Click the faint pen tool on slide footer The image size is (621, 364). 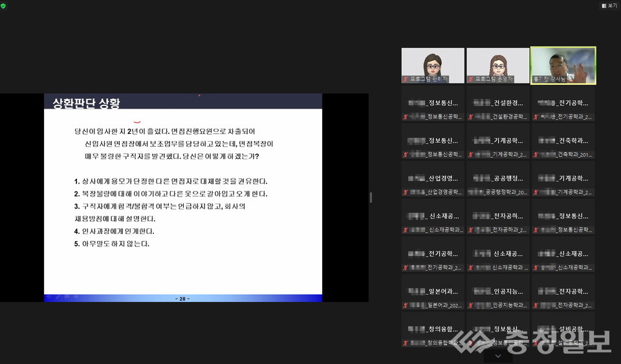pyautogui.click(x=58, y=296)
